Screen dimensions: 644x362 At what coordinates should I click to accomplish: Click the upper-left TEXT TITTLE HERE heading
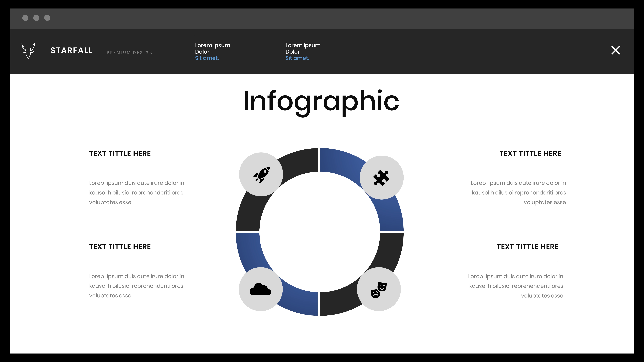[x=120, y=153]
